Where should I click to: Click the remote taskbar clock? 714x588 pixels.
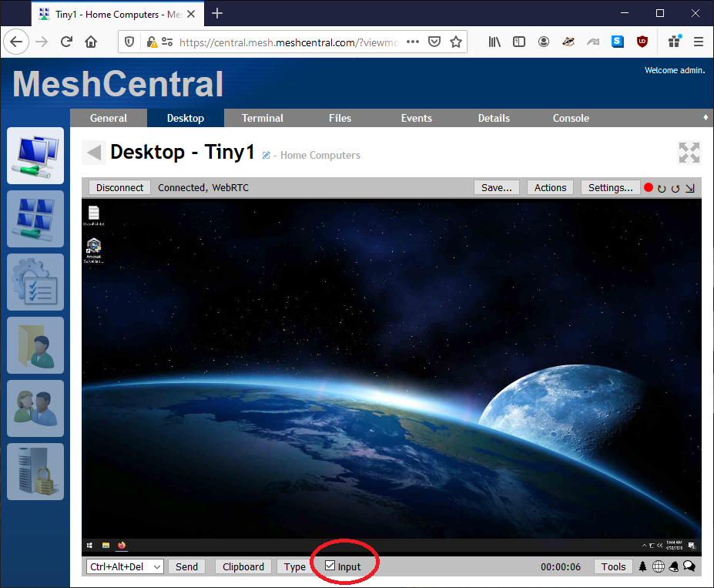coord(674,545)
